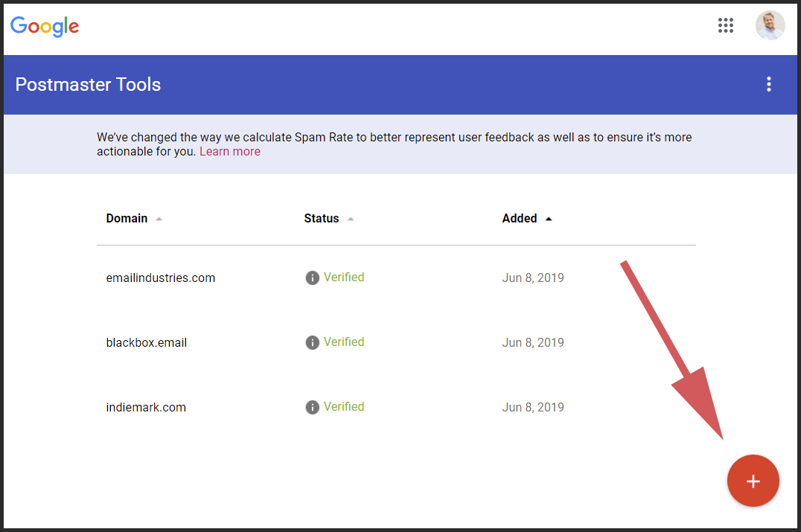Click the info icon beside indiemark.com status
The height and width of the screenshot is (532, 801).
point(312,406)
